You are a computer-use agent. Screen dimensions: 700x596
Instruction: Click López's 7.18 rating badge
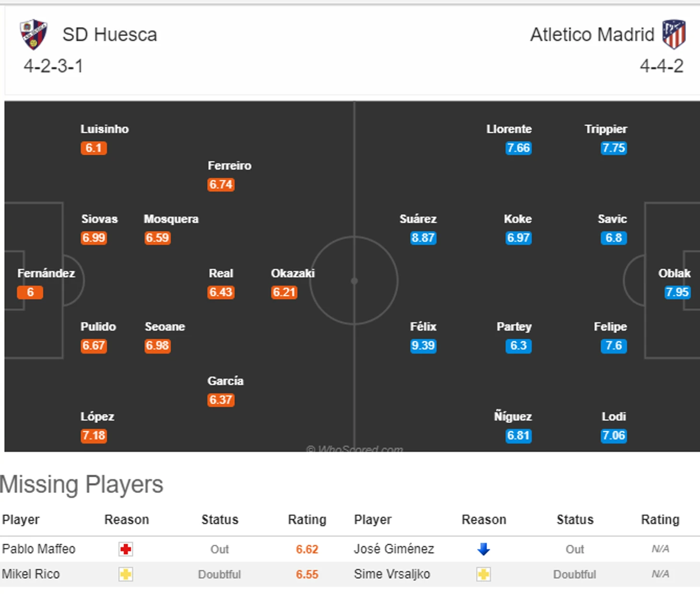click(93, 436)
